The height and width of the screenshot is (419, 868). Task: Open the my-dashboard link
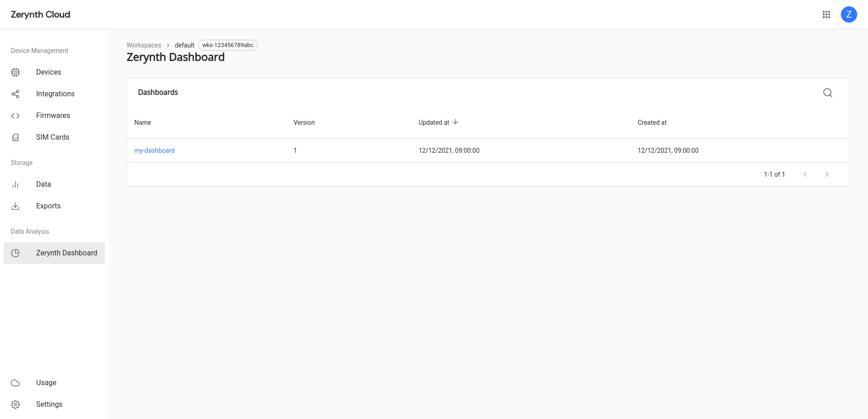(154, 151)
